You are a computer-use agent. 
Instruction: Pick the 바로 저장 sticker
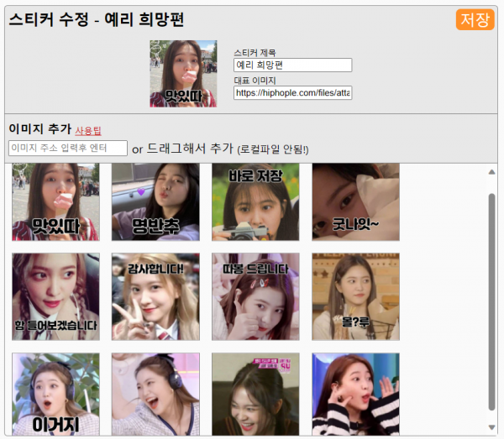tap(255, 202)
